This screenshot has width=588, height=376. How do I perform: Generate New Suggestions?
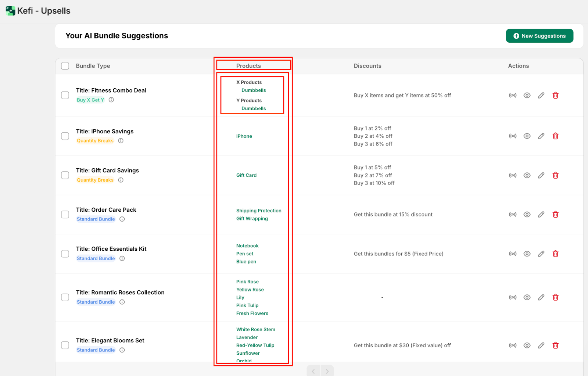pos(539,36)
